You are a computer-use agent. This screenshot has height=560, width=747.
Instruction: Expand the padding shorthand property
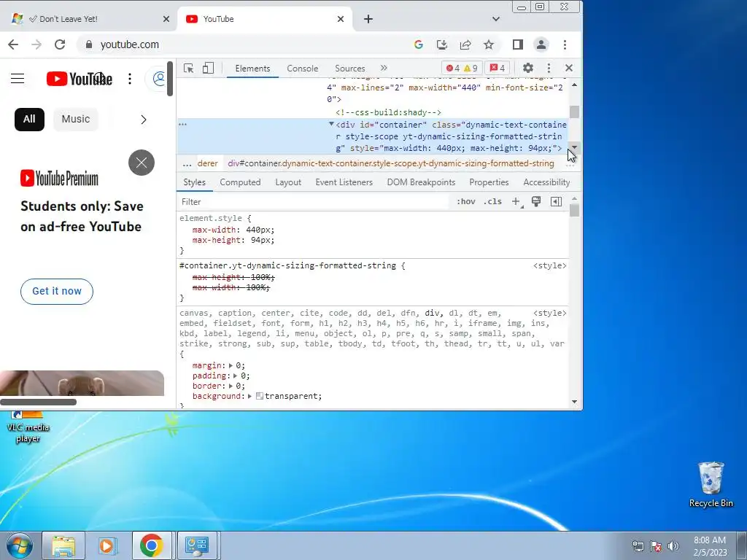point(235,376)
